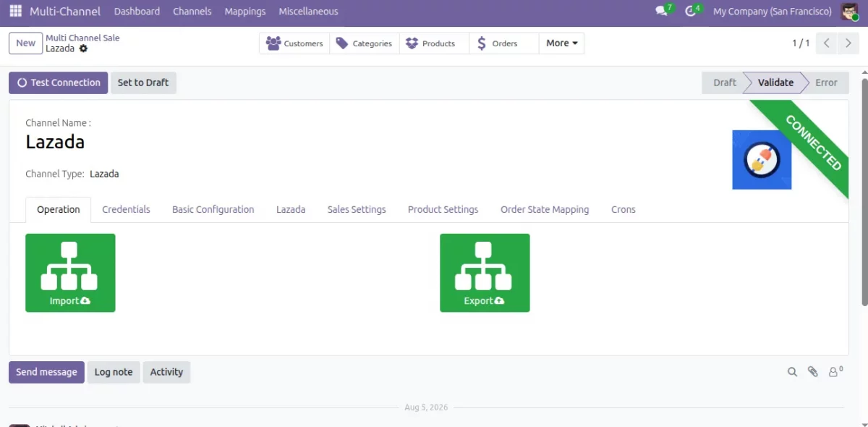868x427 pixels.
Task: Go to next record arrow
Action: click(848, 43)
